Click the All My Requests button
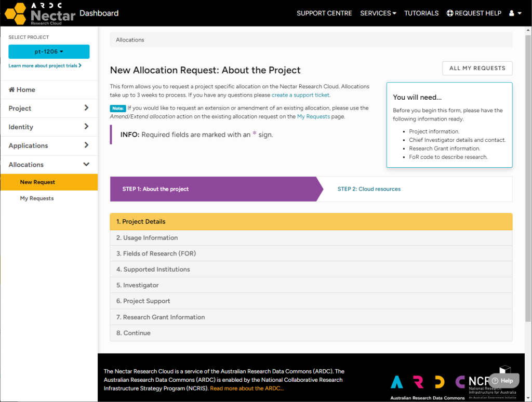This screenshot has width=532, height=402. 477,68
